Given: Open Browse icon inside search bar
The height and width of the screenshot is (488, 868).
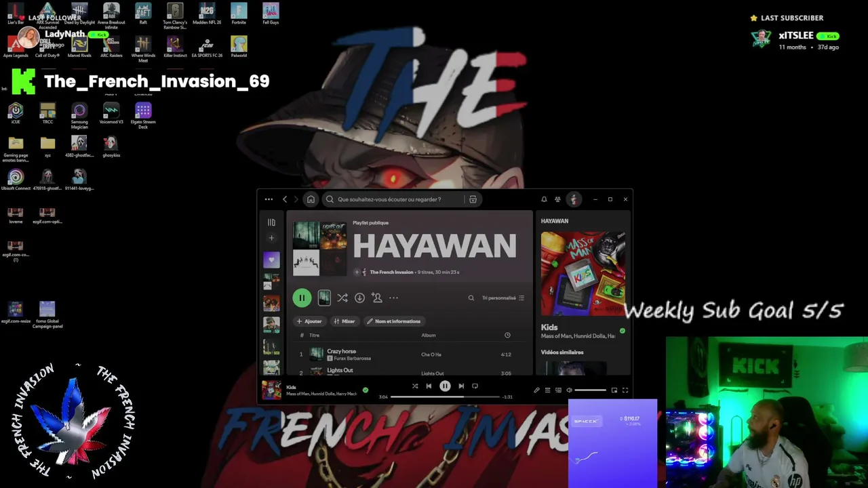Looking at the screenshot, I should pyautogui.click(x=473, y=199).
